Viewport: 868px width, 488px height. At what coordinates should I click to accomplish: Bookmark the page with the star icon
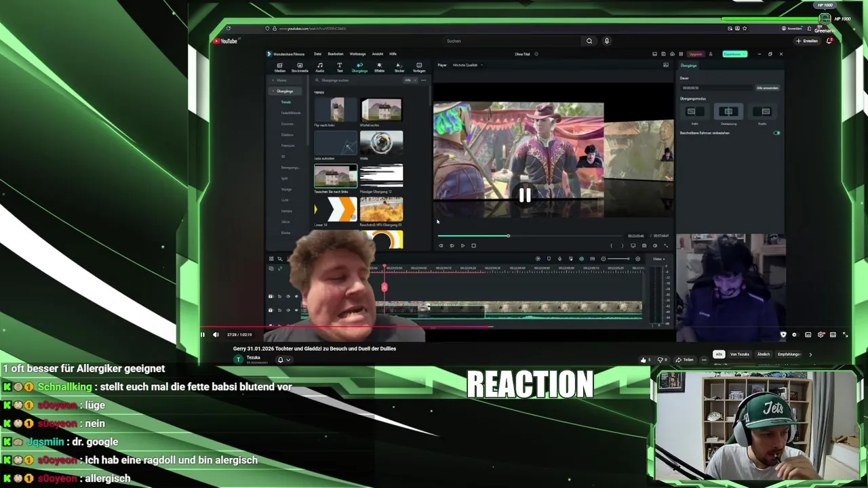tap(745, 28)
